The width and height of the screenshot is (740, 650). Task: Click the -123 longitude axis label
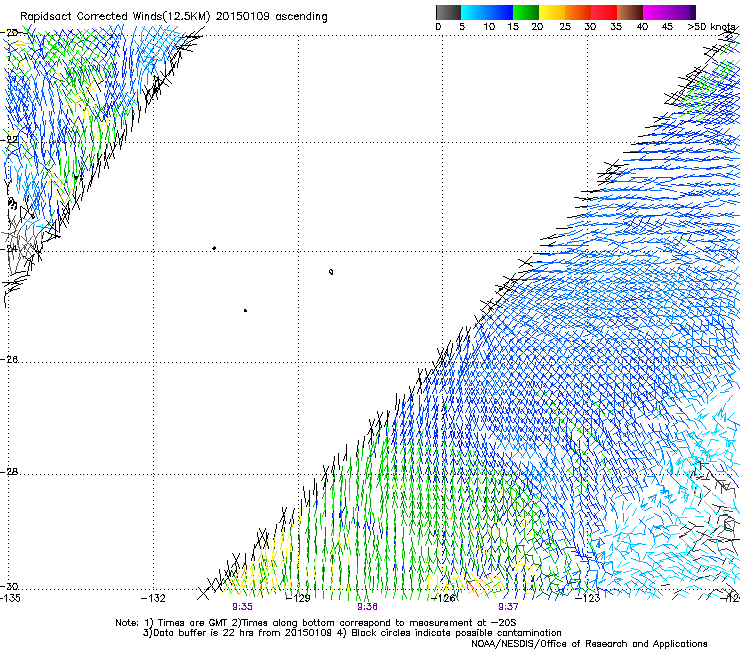[x=588, y=599]
